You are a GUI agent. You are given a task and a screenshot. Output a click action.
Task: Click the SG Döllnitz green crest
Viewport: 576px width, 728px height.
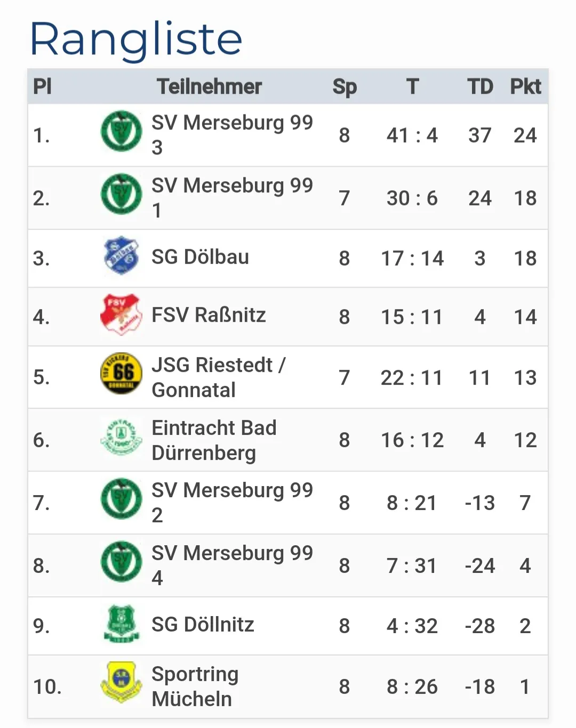pyautogui.click(x=122, y=623)
